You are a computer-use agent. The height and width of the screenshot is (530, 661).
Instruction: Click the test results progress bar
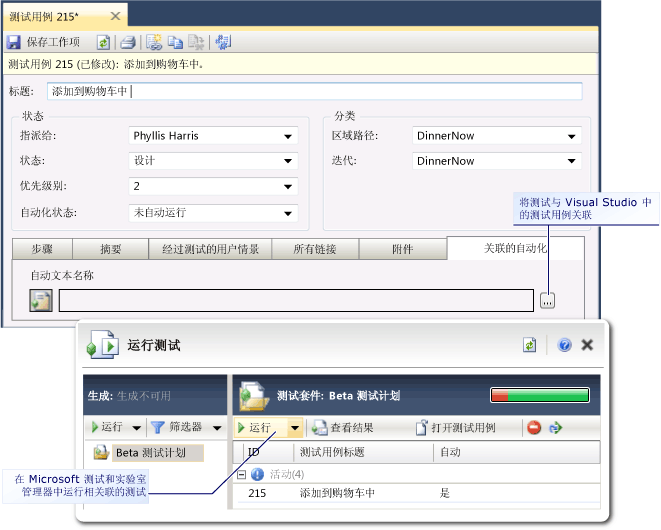click(x=540, y=395)
